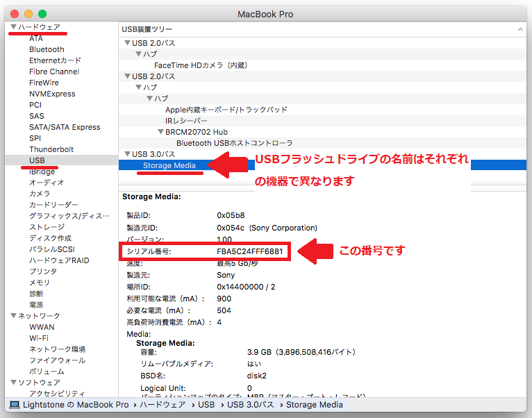The width and height of the screenshot is (532, 418).
Task: Open ネットワーク環境 sidebar entry
Action: point(58,349)
